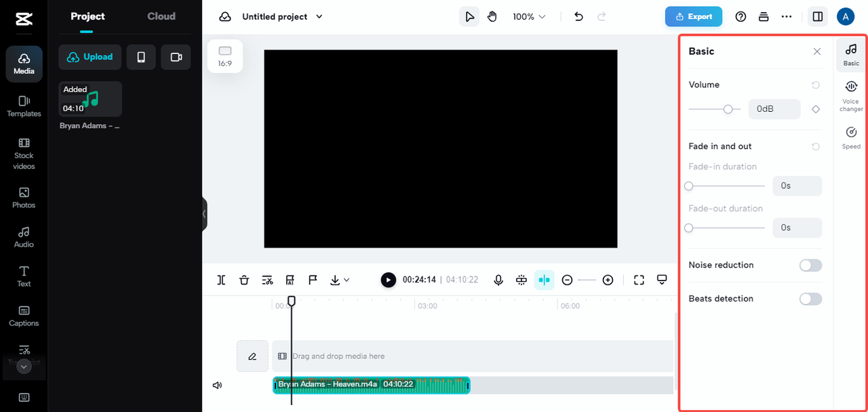Close the Basic panel

click(x=817, y=52)
